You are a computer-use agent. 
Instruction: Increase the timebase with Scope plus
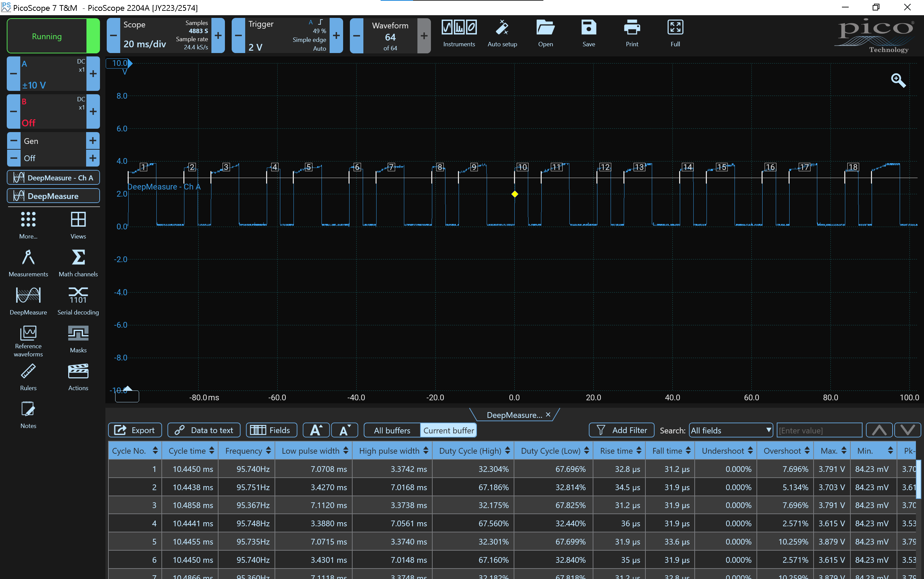pos(218,35)
